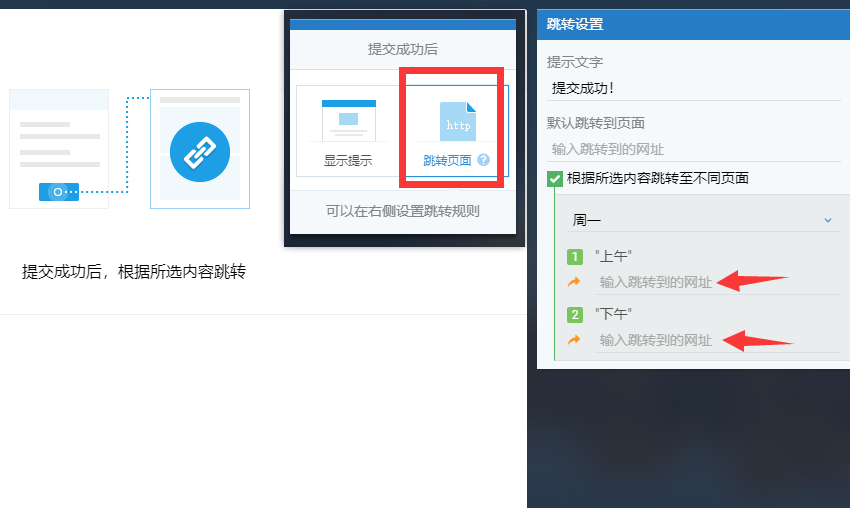Click the blue chain link circle icon
The image size is (850, 508).
pos(200,152)
